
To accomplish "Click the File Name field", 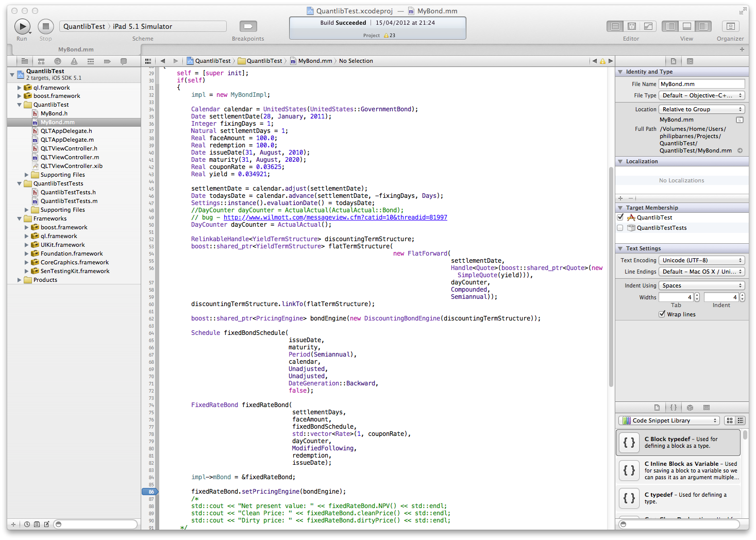I will tap(702, 84).
